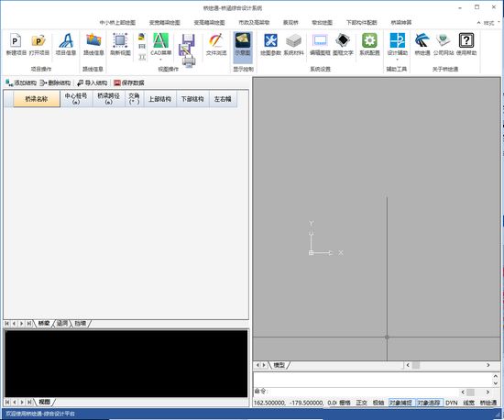Open 系统材料 system materials
This screenshot has height=420, width=504.
pyautogui.click(x=293, y=44)
